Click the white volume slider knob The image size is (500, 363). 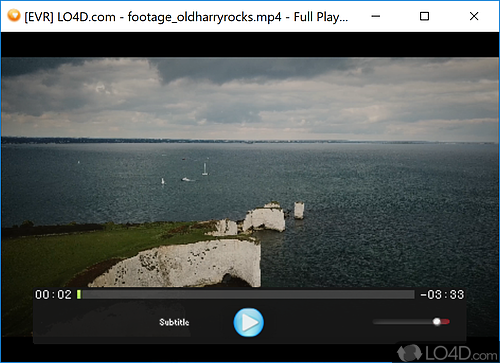(x=437, y=322)
